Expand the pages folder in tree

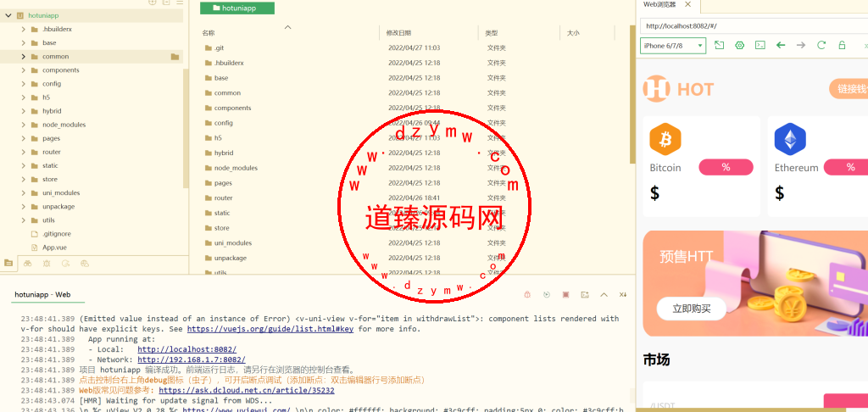point(23,138)
